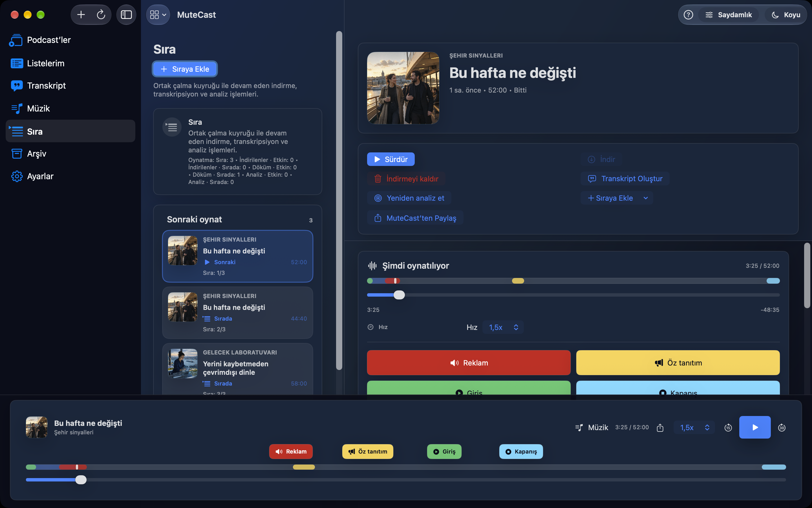812x508 pixels.
Task: Click MuteCast'ten Paylaş share button
Action: tap(415, 218)
